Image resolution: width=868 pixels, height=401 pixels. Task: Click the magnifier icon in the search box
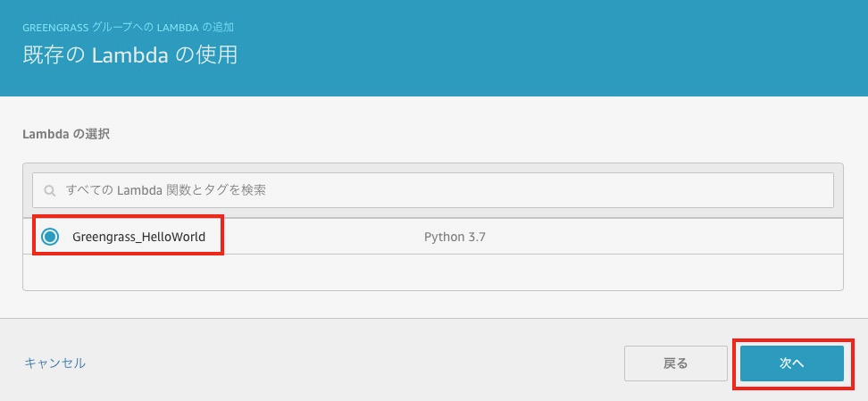50,190
